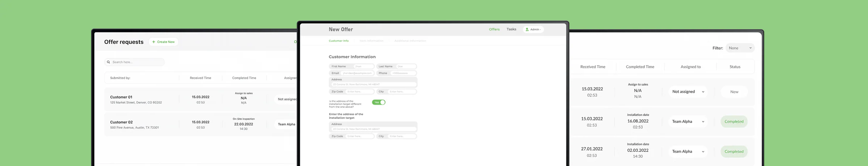Image resolution: width=868 pixels, height=166 pixels.
Task: Open Team Alpha dropdown in Offer requests window
Action: tap(286, 124)
